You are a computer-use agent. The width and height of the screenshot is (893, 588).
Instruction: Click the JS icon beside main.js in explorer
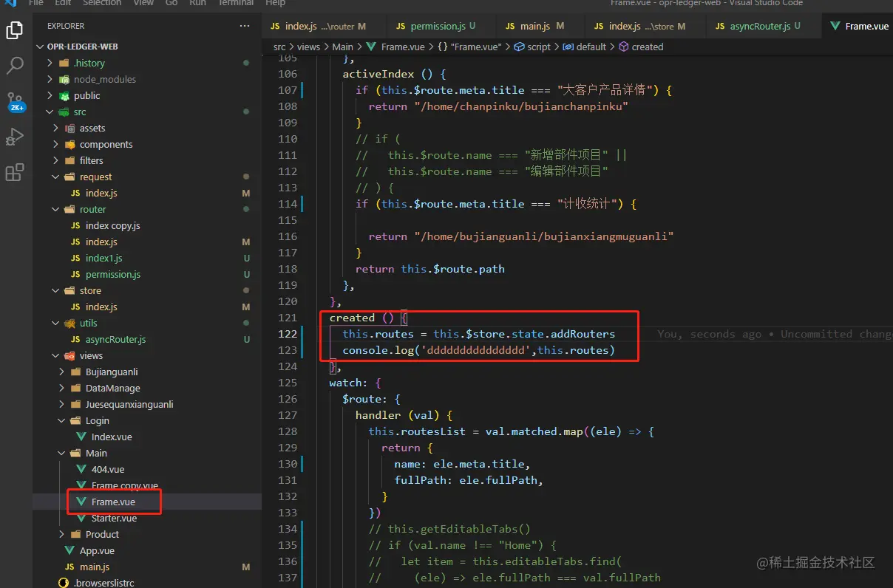(69, 567)
